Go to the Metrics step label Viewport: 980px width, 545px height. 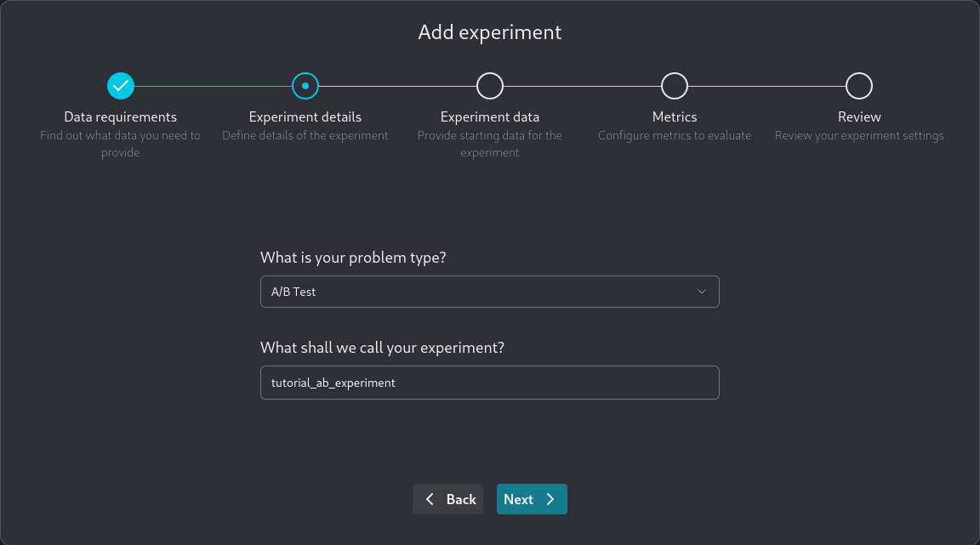[675, 117]
